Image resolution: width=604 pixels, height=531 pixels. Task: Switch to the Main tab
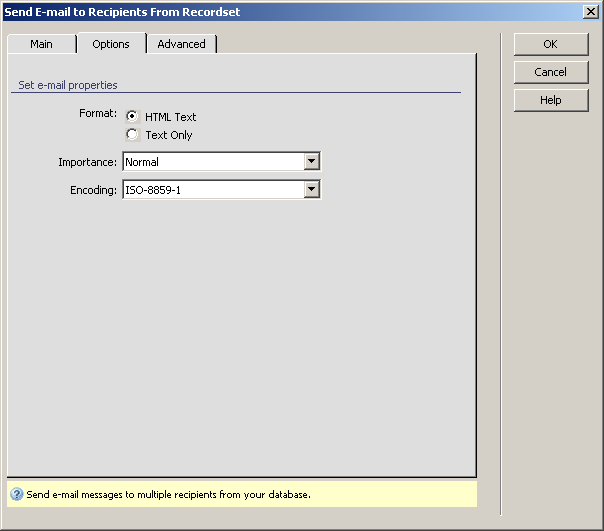41,44
